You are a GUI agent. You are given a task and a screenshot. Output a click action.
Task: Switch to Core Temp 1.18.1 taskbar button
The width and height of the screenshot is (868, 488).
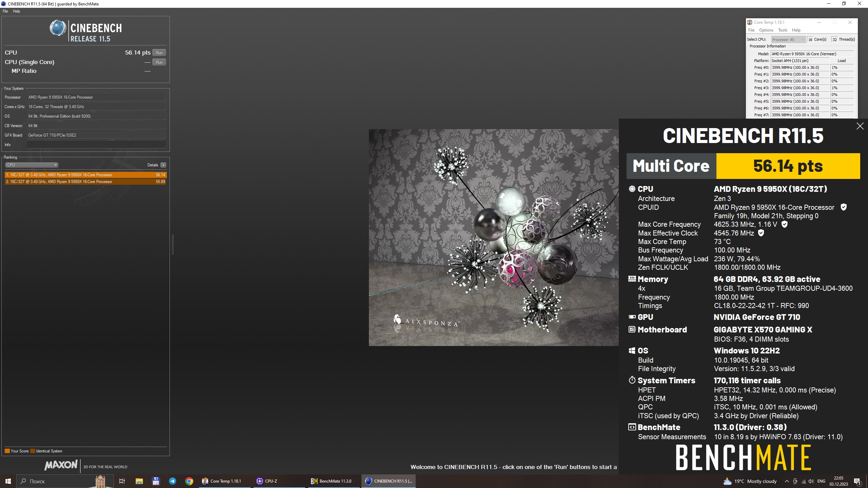point(225,481)
